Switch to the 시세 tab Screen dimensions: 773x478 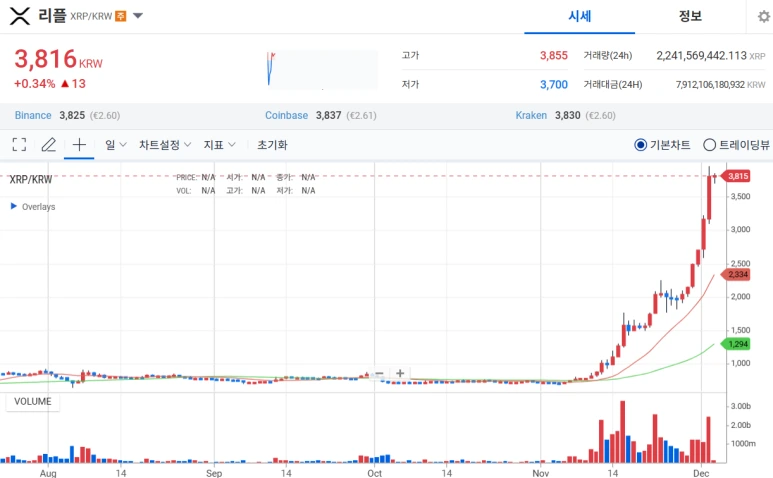579,16
